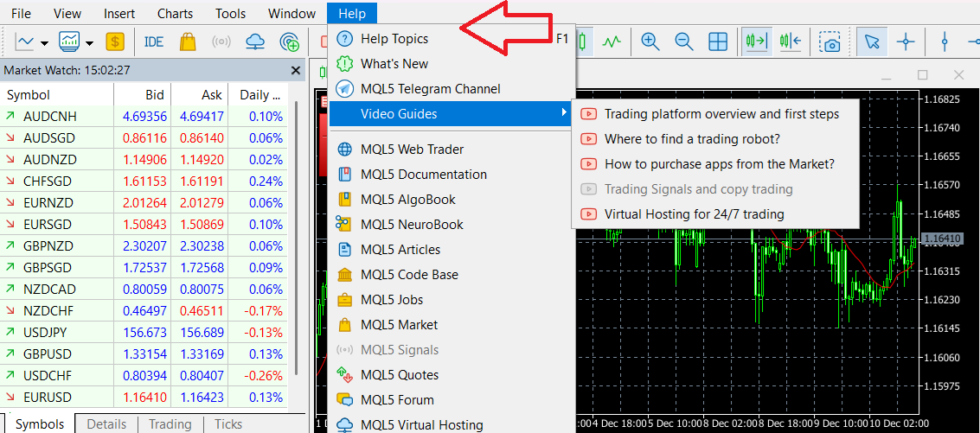The image size is (980, 433).
Task: Zoom in on the chart
Action: [x=650, y=41]
